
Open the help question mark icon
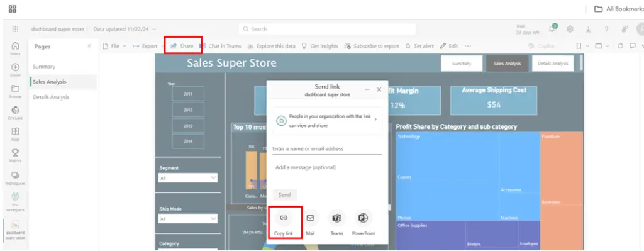606,29
